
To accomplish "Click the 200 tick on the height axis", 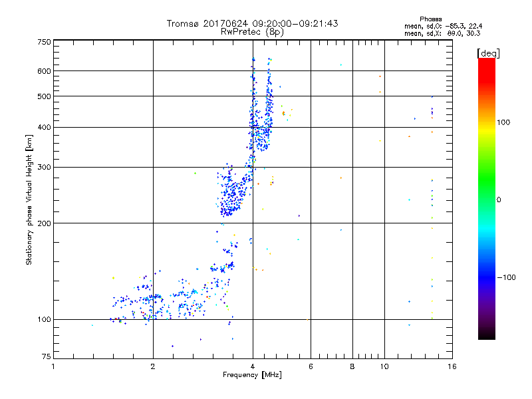I will coord(44,223).
